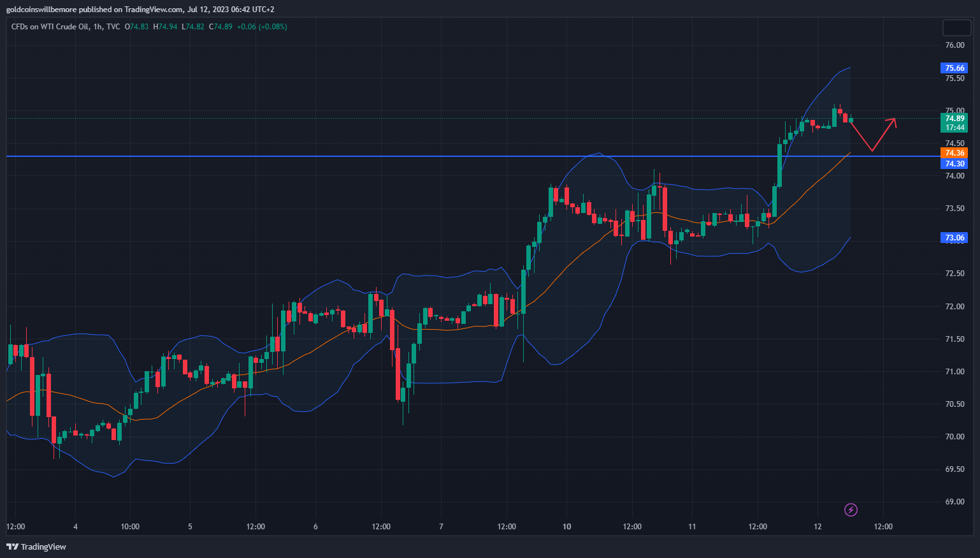
Task: Click the L74.82 low value
Action: (x=193, y=27)
